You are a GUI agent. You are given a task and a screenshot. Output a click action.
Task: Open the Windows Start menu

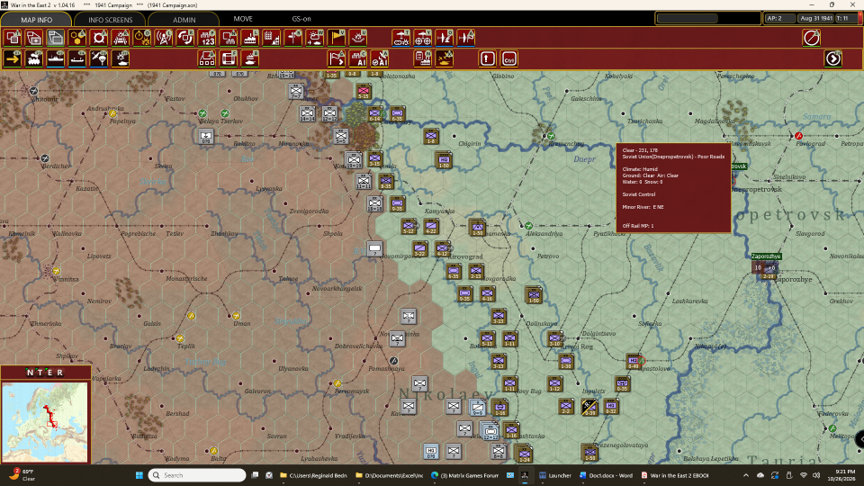(x=139, y=475)
